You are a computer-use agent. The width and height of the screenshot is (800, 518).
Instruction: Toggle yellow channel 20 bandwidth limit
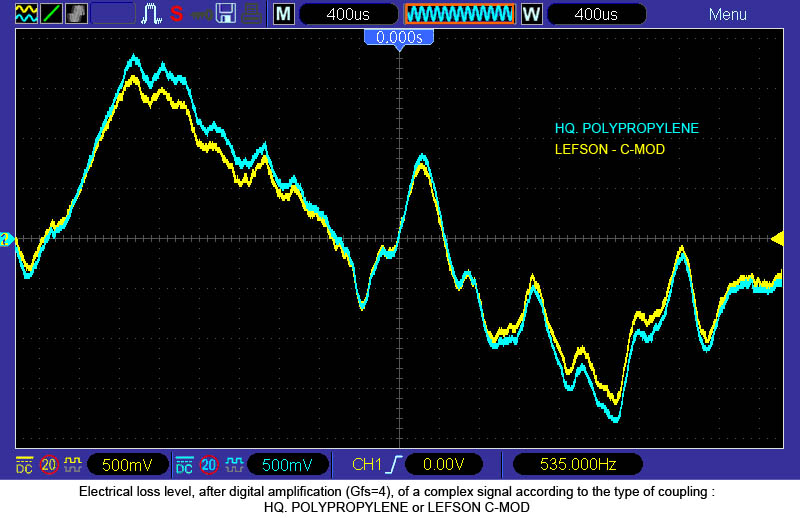(49, 465)
